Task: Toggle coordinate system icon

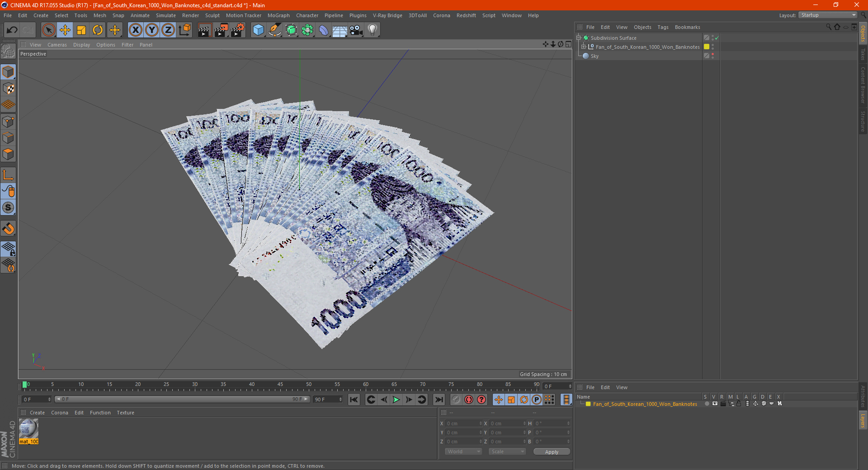Action: (x=184, y=30)
